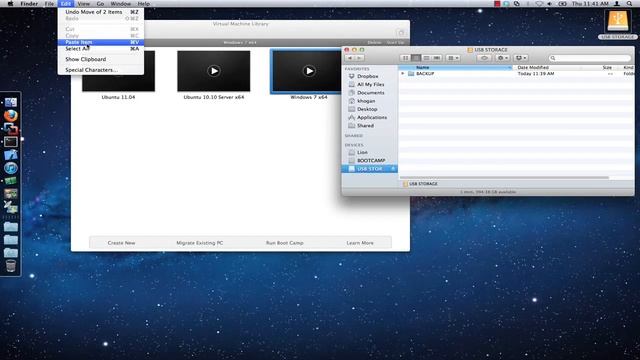The image size is (640, 360).
Task: Click the Finder search field
Action: pos(590,58)
